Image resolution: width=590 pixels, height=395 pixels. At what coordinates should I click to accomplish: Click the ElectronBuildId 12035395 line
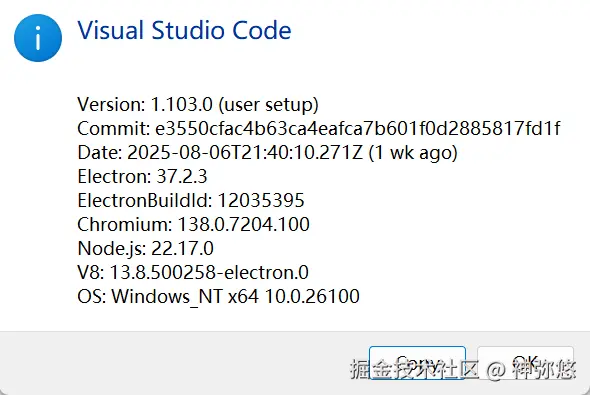(x=191, y=201)
